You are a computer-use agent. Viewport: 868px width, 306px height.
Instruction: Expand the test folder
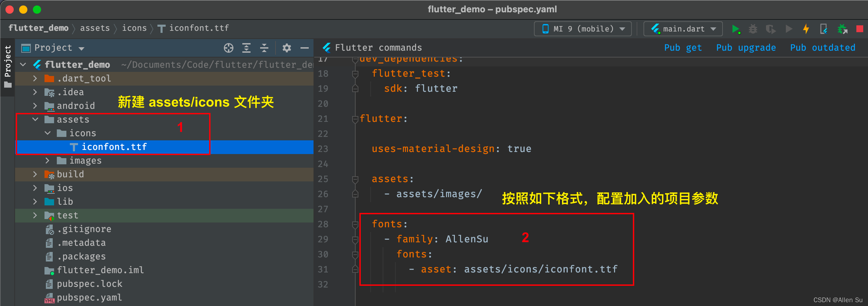(x=35, y=215)
